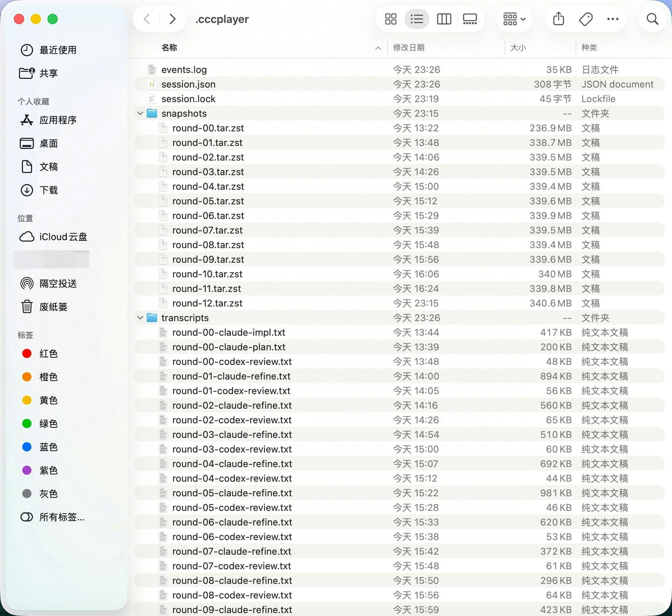The image size is (672, 616).
Task: Open the search icon
Action: click(x=653, y=19)
